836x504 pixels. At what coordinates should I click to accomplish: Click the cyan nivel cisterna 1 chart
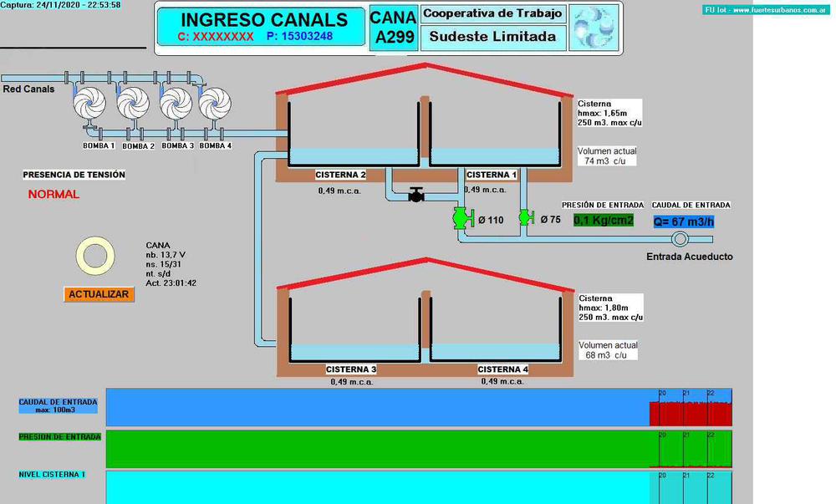419,487
